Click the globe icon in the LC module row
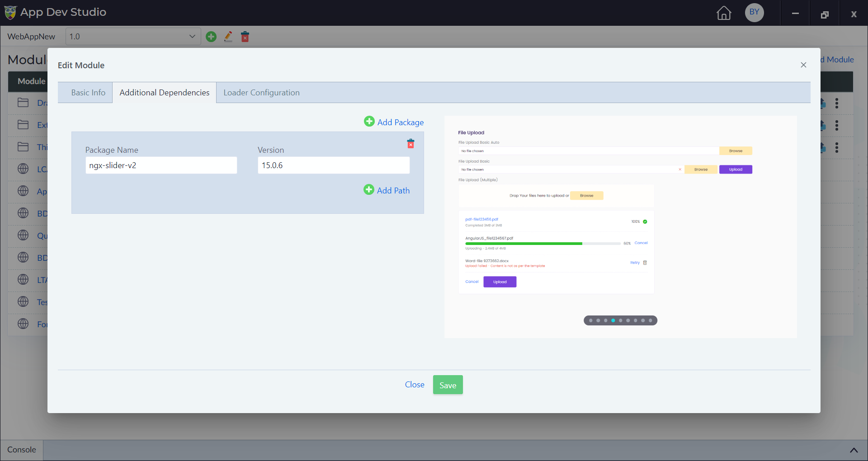This screenshot has height=461, width=868. click(x=23, y=169)
